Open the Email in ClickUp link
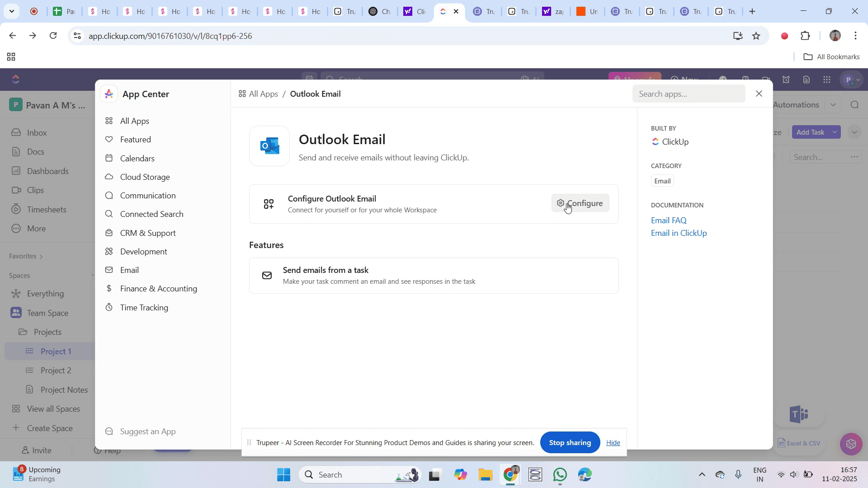Screen dimensions: 868x488 [x=679, y=233]
